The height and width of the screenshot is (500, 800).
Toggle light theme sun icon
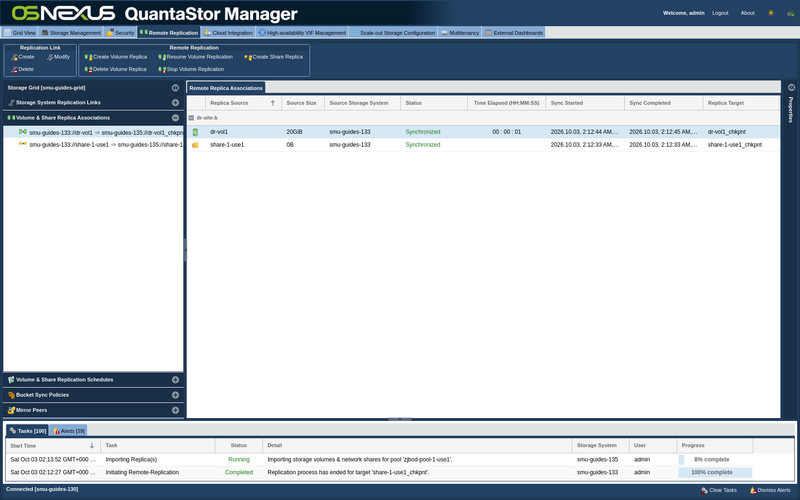coord(771,13)
